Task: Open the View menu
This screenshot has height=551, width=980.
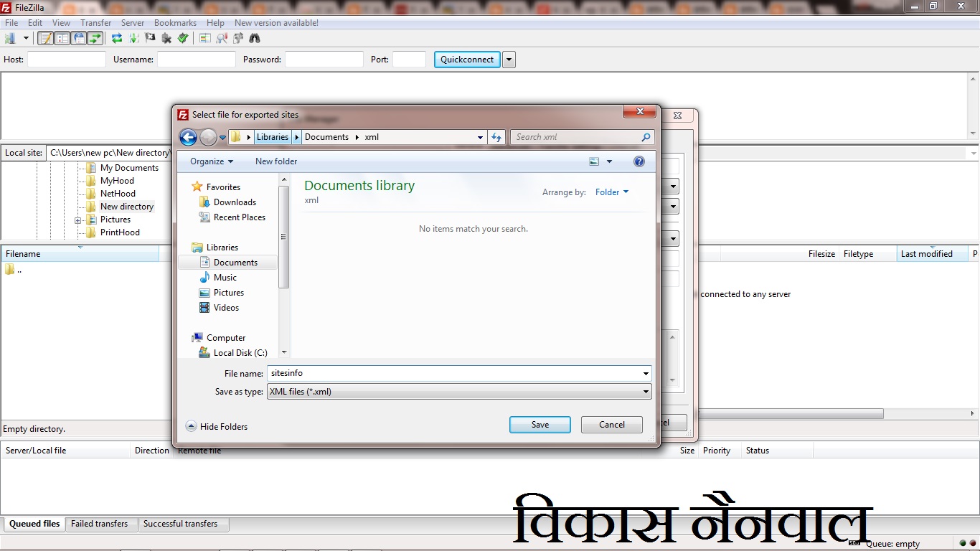Action: pos(62,23)
